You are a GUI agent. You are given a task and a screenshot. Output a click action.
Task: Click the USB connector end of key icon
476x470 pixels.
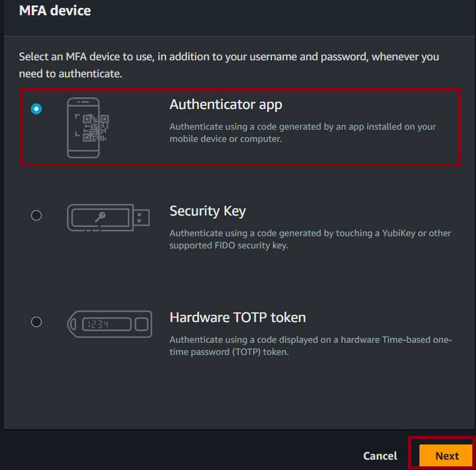(142, 217)
